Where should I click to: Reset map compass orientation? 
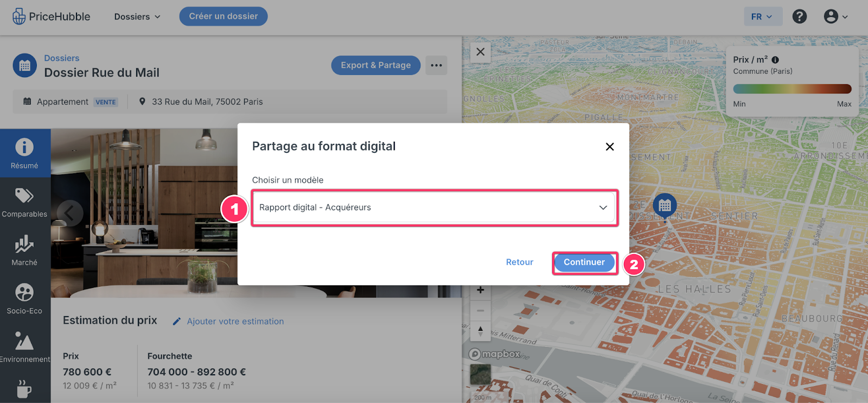pyautogui.click(x=481, y=331)
